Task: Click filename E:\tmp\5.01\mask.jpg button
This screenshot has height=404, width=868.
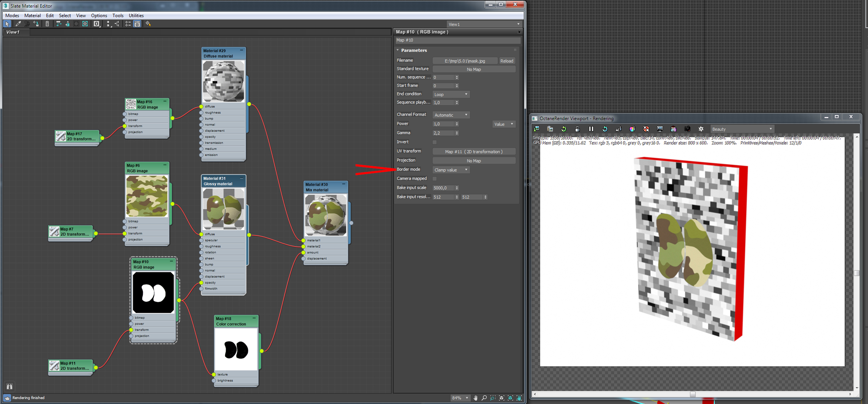Action: pyautogui.click(x=465, y=61)
